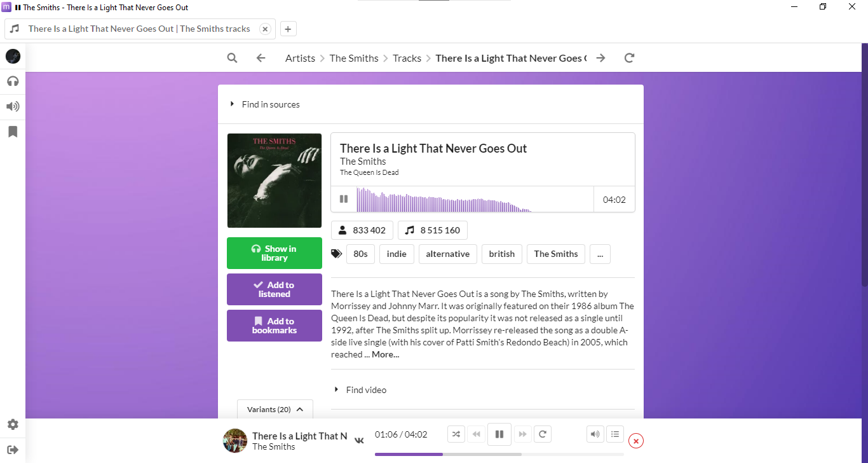Click the Add to bookmarks button
Screen dimensions: 868x463
tap(275, 326)
